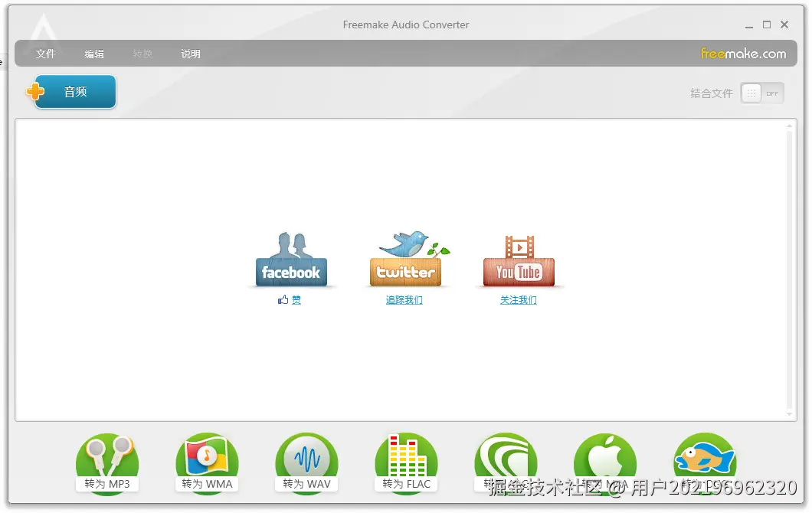Image resolution: width=812 pixels, height=513 pixels.
Task: Open the YouTube badge icon
Action: pos(519,260)
